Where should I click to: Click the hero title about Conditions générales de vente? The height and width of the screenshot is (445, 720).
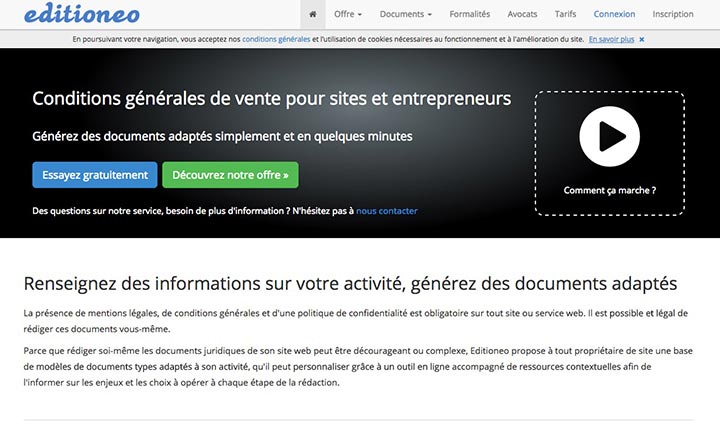click(x=271, y=99)
